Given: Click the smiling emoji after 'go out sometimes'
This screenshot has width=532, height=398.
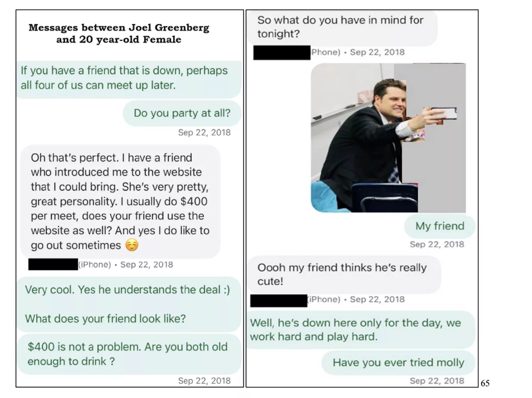Looking at the screenshot, I should tap(132, 245).
